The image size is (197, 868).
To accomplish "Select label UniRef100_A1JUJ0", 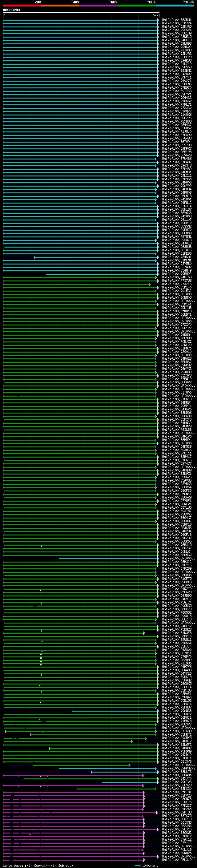I will click(177, 132).
